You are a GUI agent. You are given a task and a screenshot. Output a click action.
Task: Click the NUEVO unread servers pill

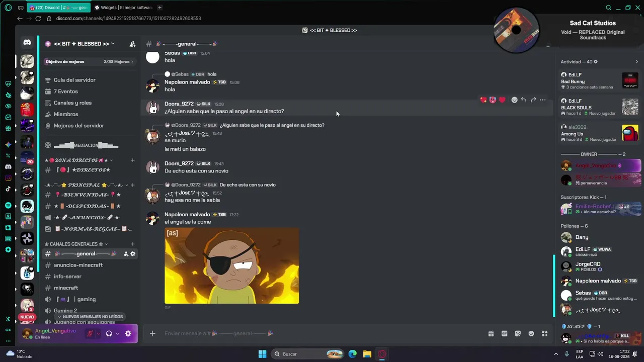click(x=27, y=317)
